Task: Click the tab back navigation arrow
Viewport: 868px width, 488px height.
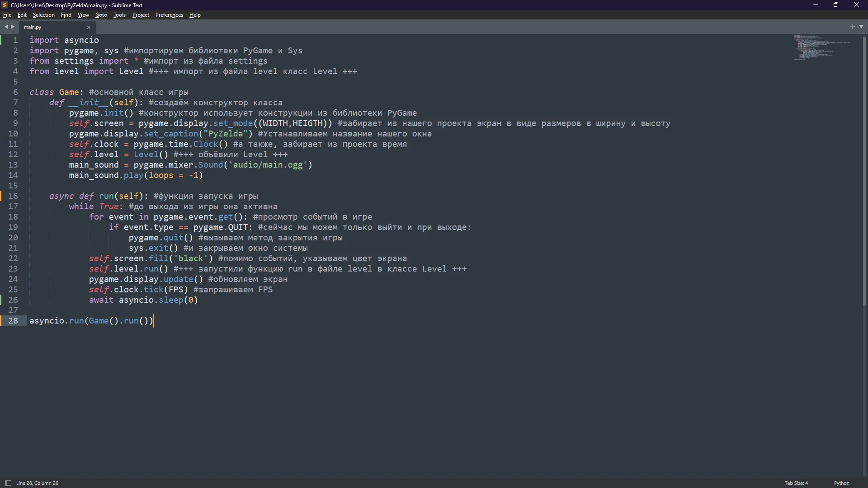Action: (x=6, y=27)
